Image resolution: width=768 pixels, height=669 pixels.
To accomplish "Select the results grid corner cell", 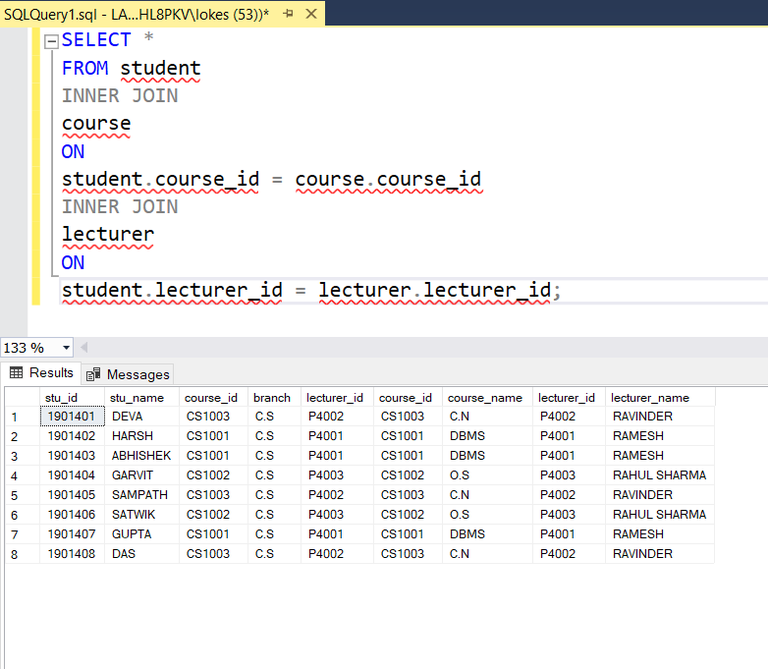I will click(x=23, y=397).
